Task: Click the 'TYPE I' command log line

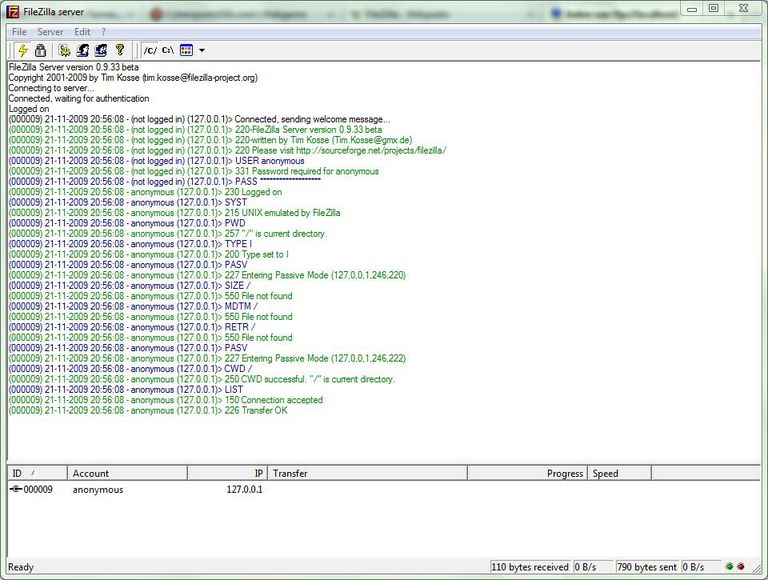Action: point(130,244)
